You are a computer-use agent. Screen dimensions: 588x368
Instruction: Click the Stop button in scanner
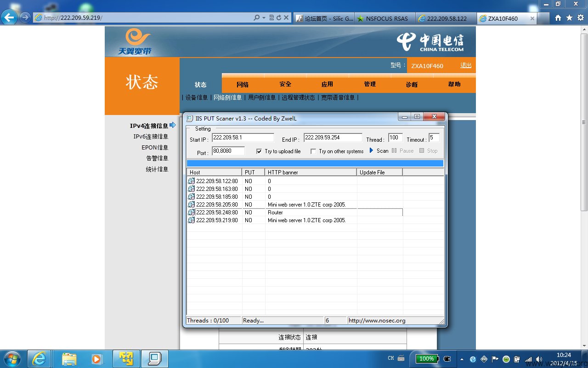(x=428, y=151)
